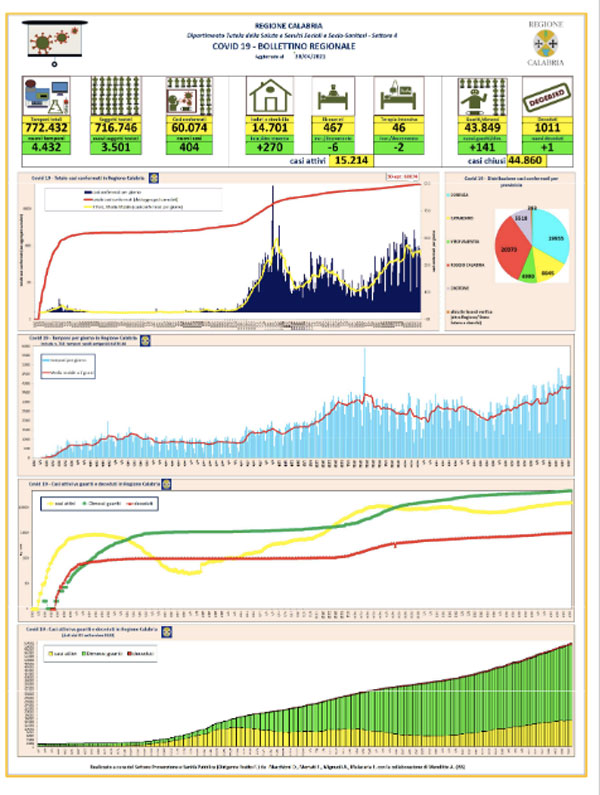Click the tamponi per giorno legend box
This screenshot has height=795, width=600.
[68, 367]
